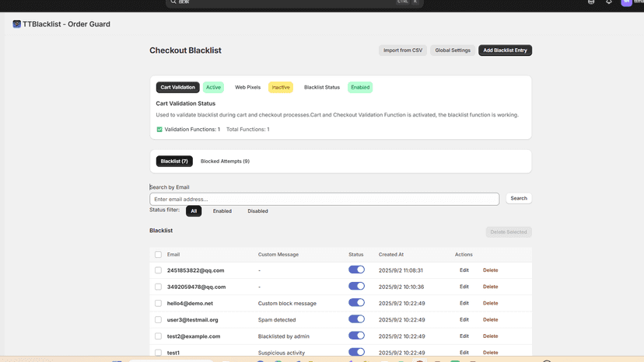The image size is (644, 362).
Task: Open the notifications bell icon
Action: (609, 2)
